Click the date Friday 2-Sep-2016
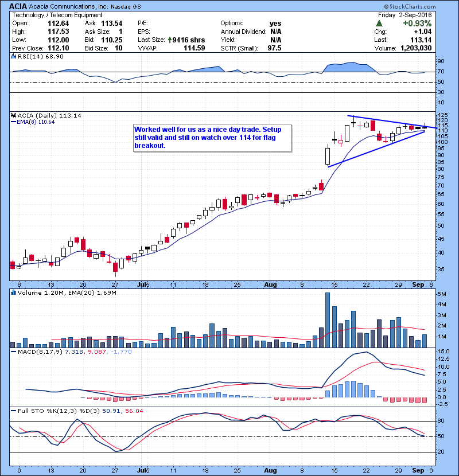Viewport: 459px width, 476px height. [404, 15]
